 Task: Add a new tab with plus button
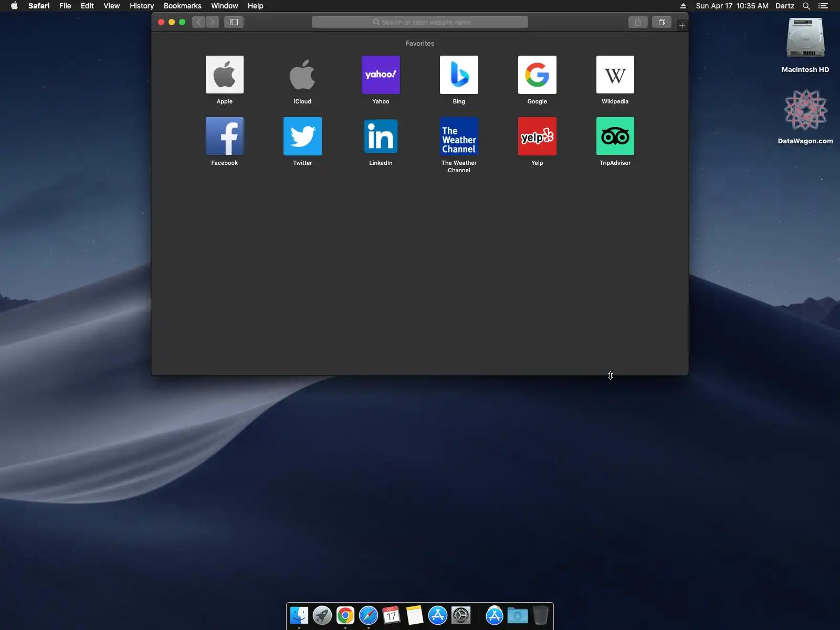pyautogui.click(x=682, y=25)
